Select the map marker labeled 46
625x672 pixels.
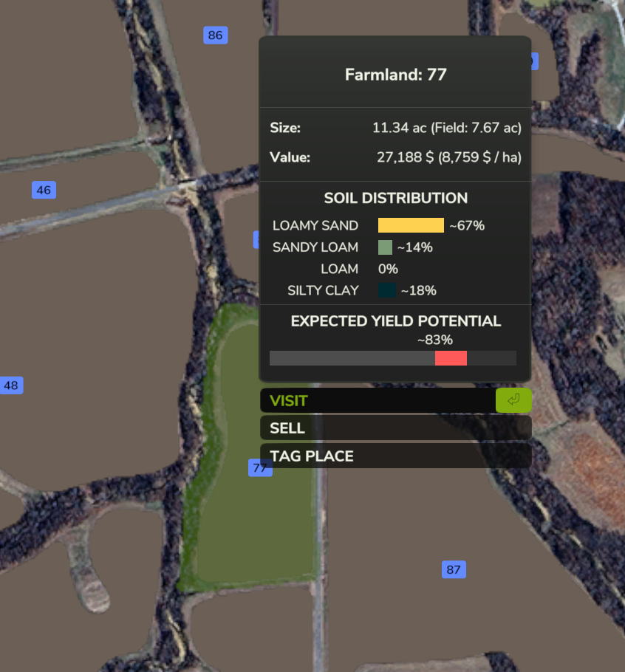tap(44, 190)
